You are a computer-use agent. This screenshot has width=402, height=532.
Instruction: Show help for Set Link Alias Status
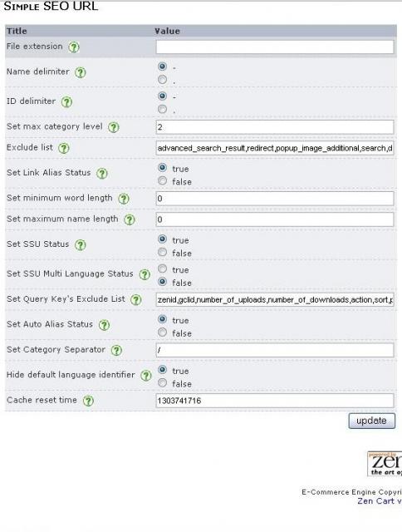[x=102, y=174]
